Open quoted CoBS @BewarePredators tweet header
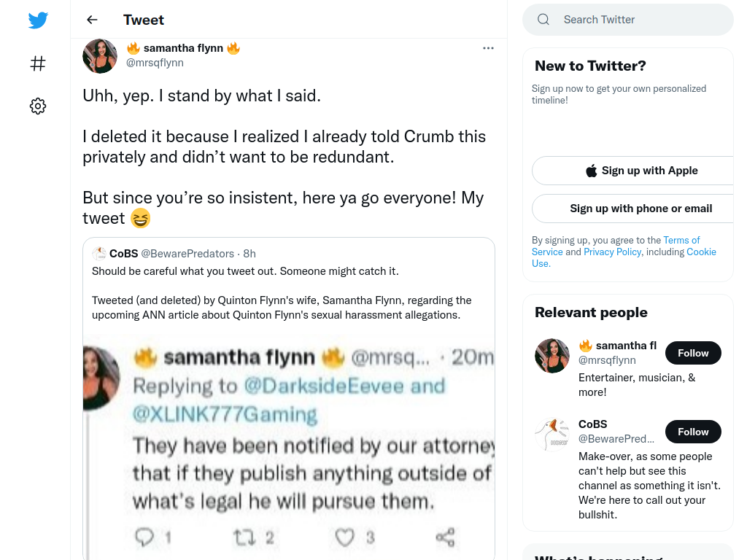Image resolution: width=747 pixels, height=560 pixels. tap(174, 253)
